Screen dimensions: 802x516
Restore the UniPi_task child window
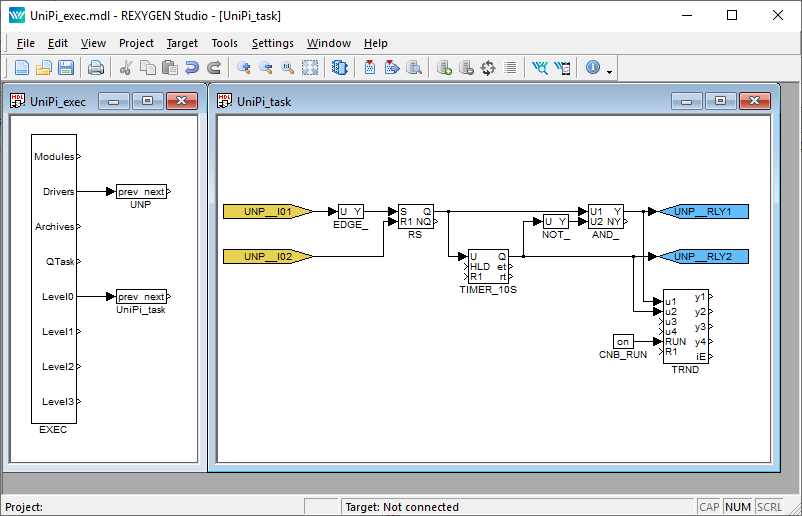[x=720, y=101]
